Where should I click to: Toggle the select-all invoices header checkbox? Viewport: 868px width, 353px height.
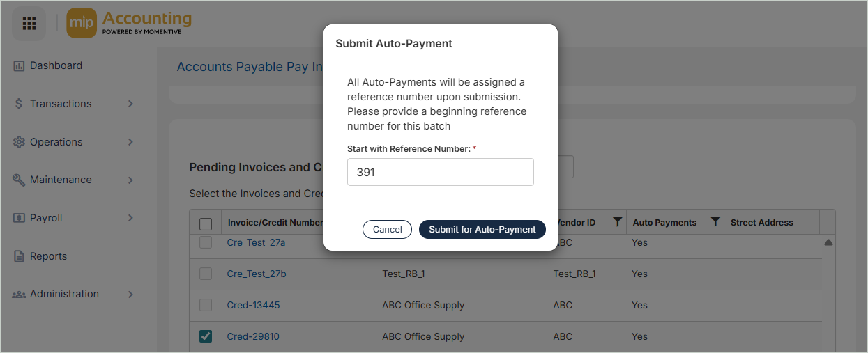(x=206, y=223)
